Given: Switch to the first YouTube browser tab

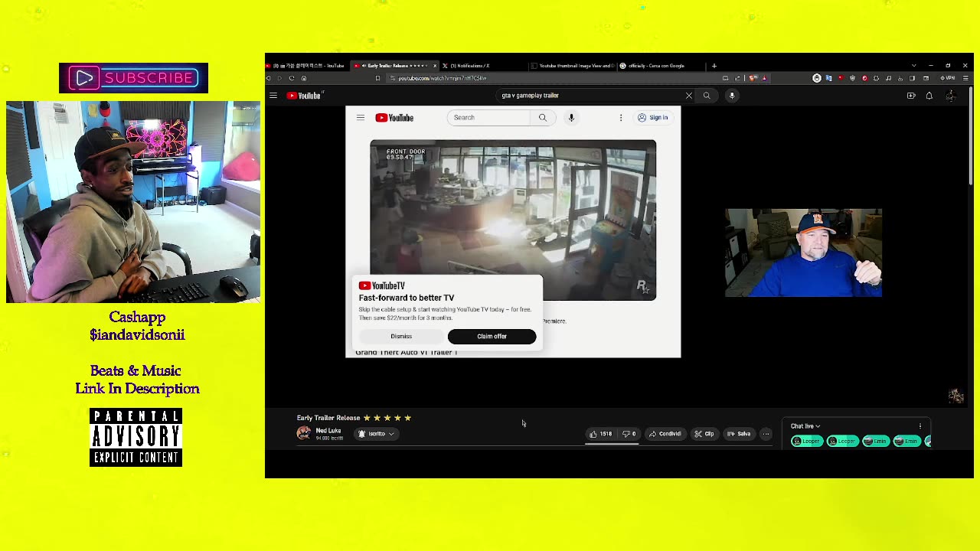Looking at the screenshot, I should pyautogui.click(x=306, y=66).
